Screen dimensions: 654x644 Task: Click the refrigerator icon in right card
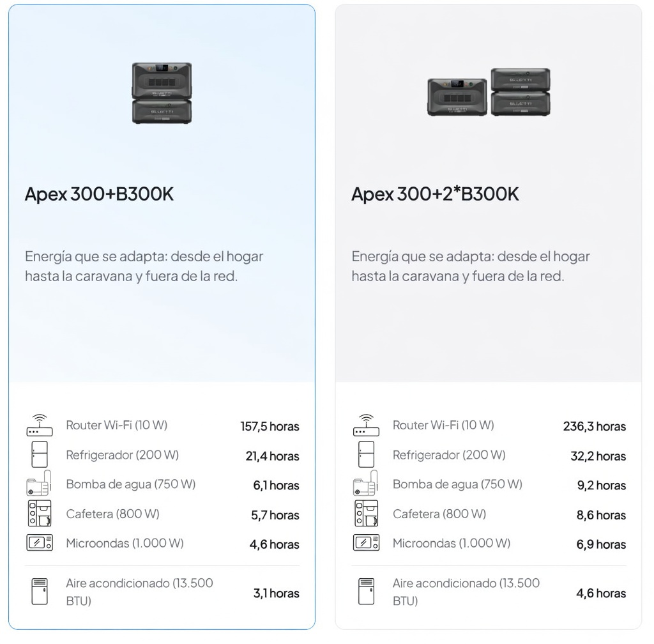point(366,454)
